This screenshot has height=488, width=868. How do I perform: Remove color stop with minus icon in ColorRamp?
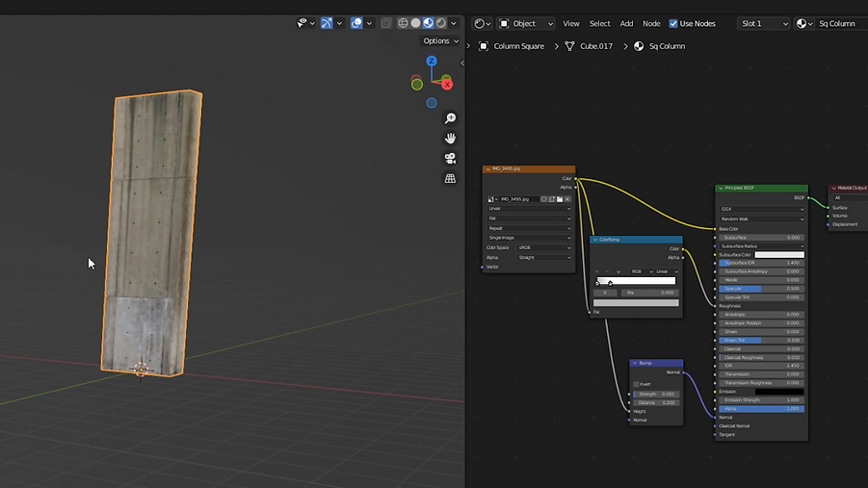click(x=607, y=271)
